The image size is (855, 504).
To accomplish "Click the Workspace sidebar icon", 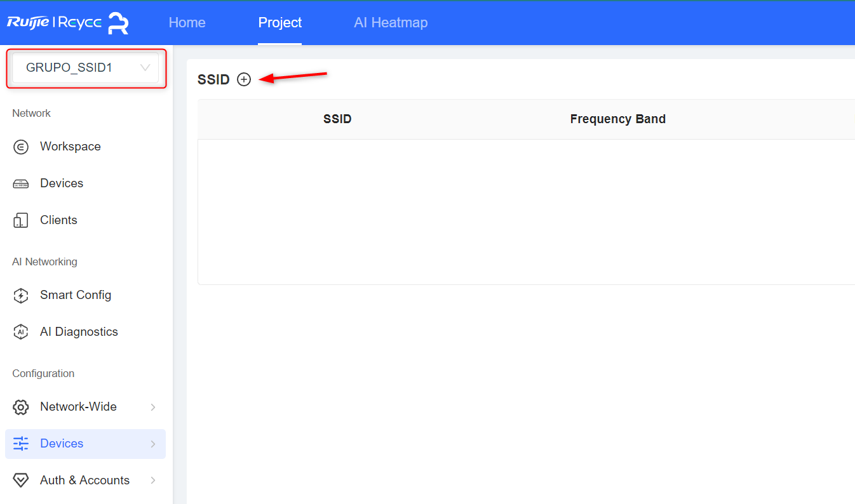I will (21, 147).
